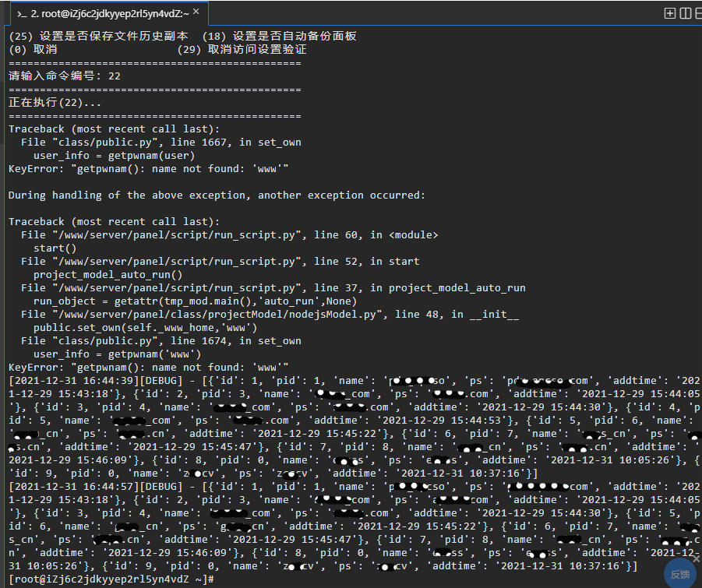Open a new terminal tab with plus icon

670,13
